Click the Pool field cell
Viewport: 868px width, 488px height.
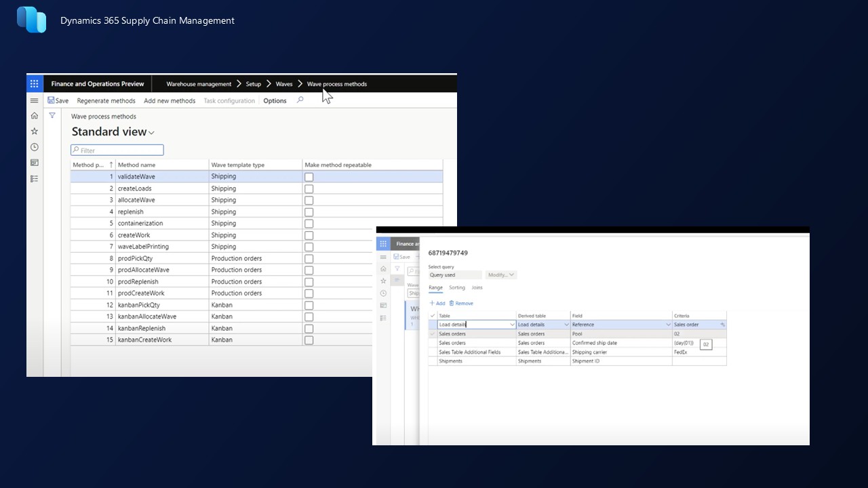[x=620, y=334]
